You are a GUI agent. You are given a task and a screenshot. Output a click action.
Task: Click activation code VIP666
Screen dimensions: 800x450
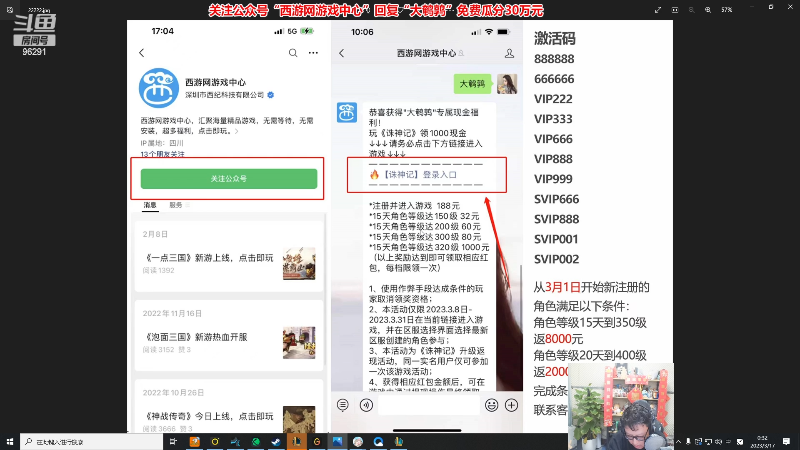553,139
